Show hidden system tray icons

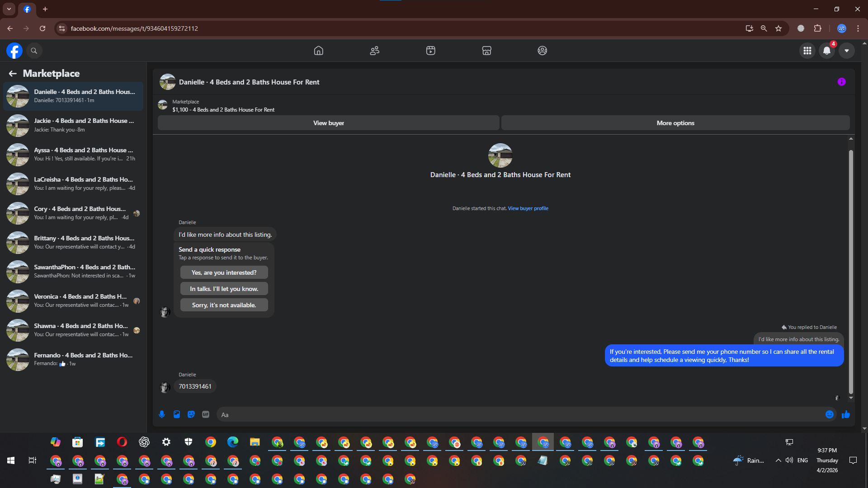click(x=778, y=460)
